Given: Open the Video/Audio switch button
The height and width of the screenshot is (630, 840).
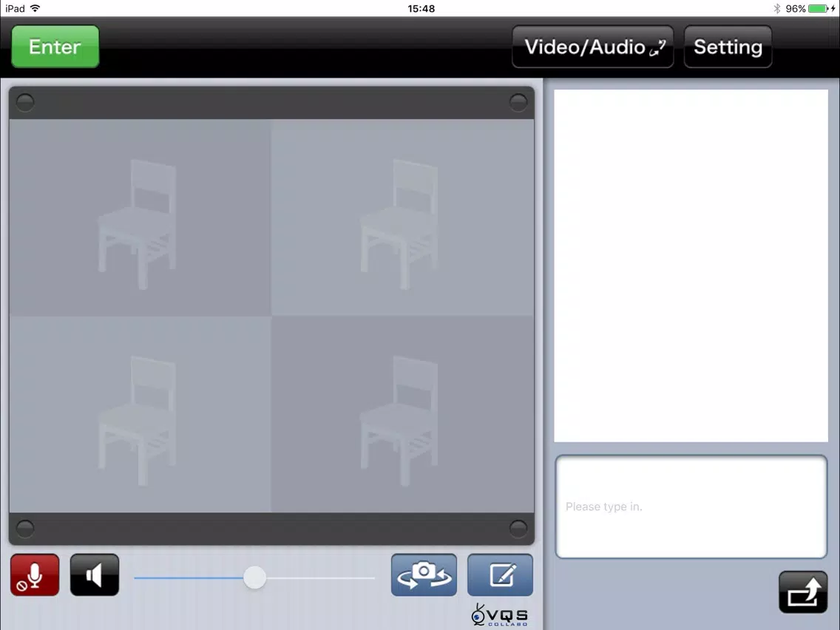Looking at the screenshot, I should (x=592, y=47).
